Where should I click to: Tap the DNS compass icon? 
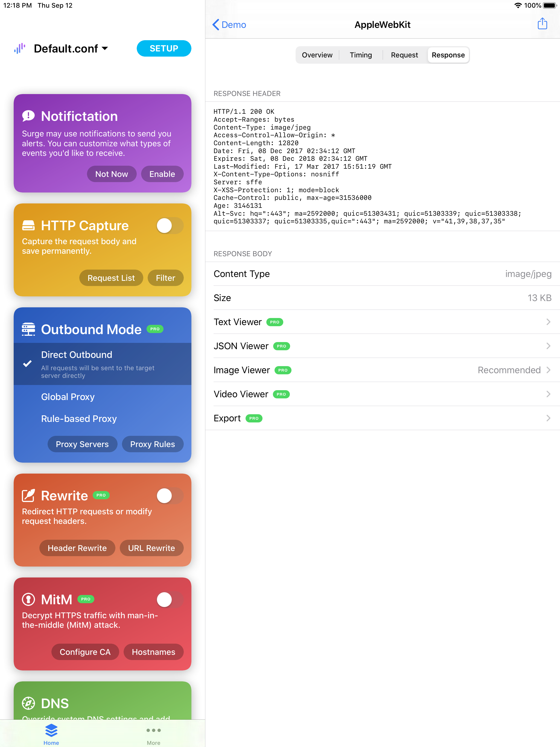point(28,703)
